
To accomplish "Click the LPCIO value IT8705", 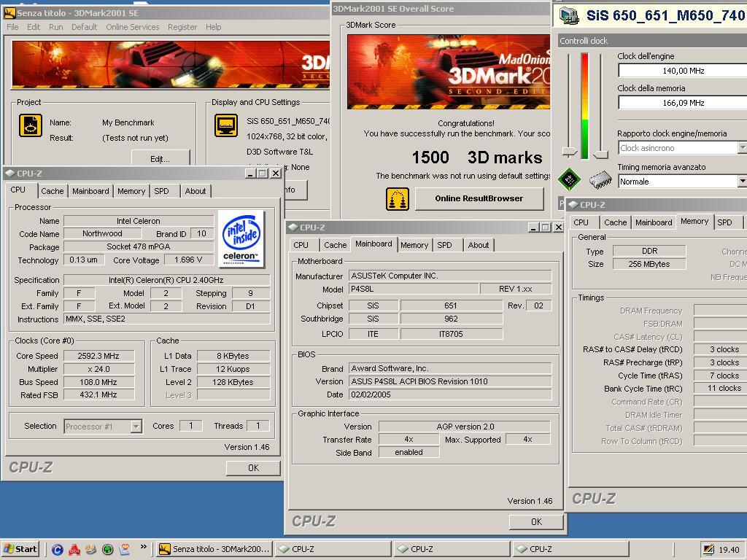I will pos(451,334).
